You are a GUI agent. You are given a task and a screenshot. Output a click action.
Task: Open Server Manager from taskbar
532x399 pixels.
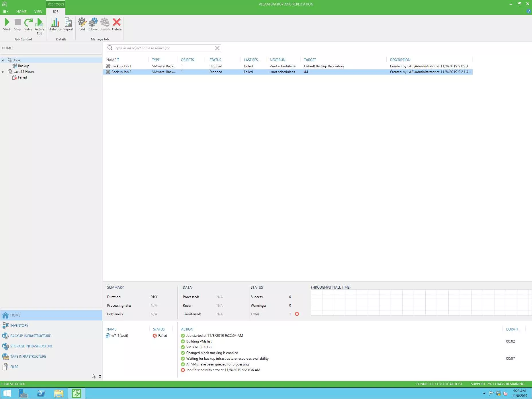point(23,393)
